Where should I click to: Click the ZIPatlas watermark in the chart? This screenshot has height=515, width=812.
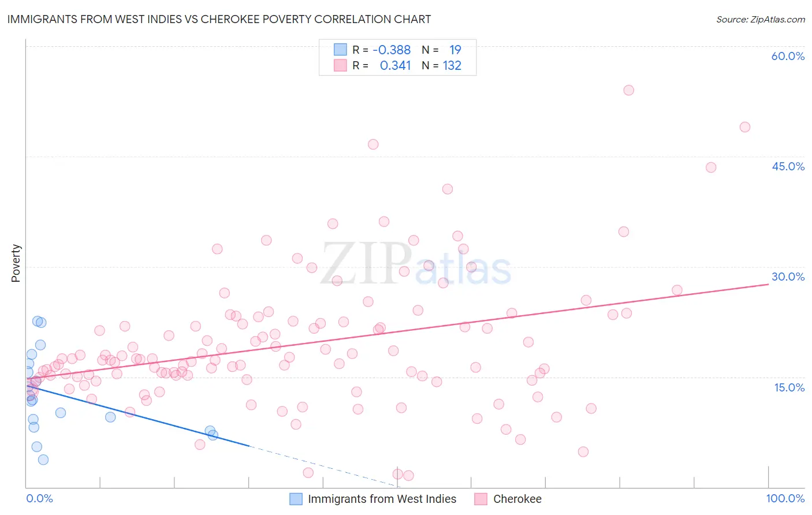click(x=416, y=264)
